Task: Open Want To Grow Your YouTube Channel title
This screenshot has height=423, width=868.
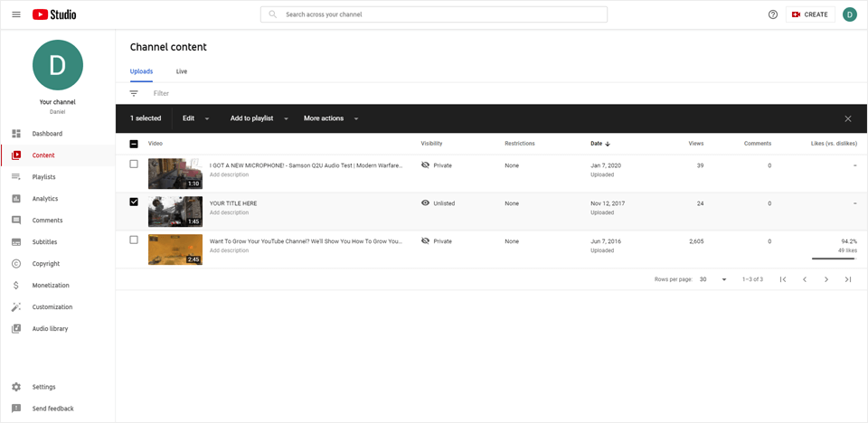Action: pos(307,241)
